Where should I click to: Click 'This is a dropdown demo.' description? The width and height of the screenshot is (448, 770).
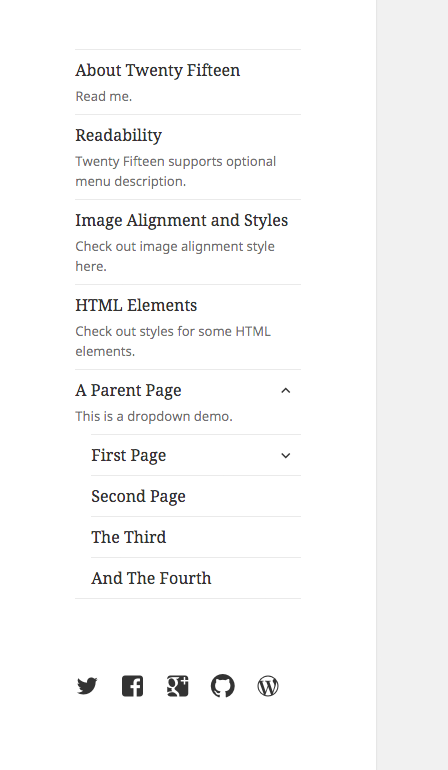(154, 416)
